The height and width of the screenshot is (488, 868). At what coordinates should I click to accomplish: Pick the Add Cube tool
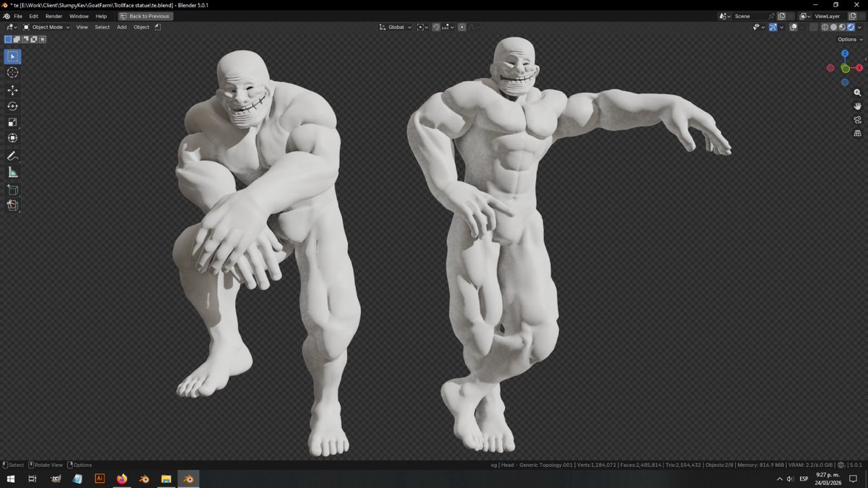tap(12, 189)
